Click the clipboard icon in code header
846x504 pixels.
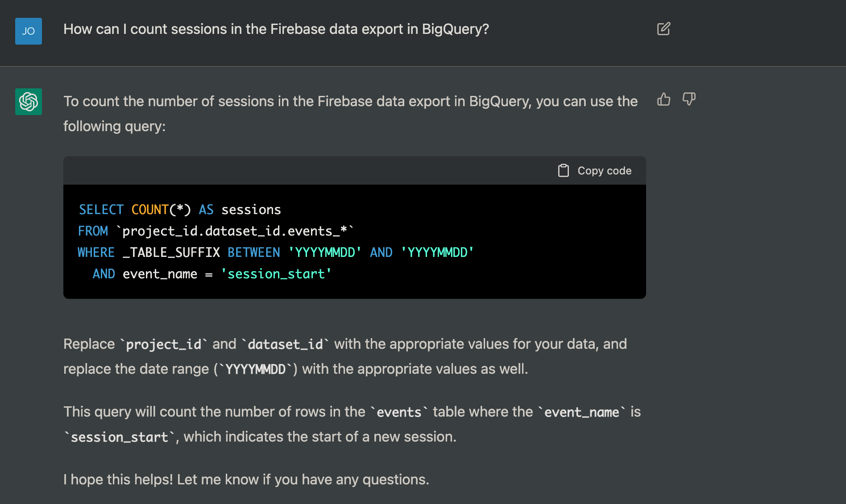(x=564, y=171)
